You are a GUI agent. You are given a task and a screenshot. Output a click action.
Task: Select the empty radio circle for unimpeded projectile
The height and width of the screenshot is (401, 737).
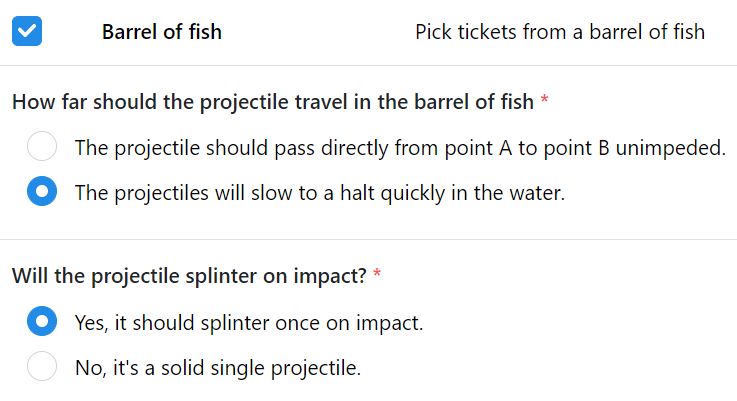pyautogui.click(x=42, y=146)
